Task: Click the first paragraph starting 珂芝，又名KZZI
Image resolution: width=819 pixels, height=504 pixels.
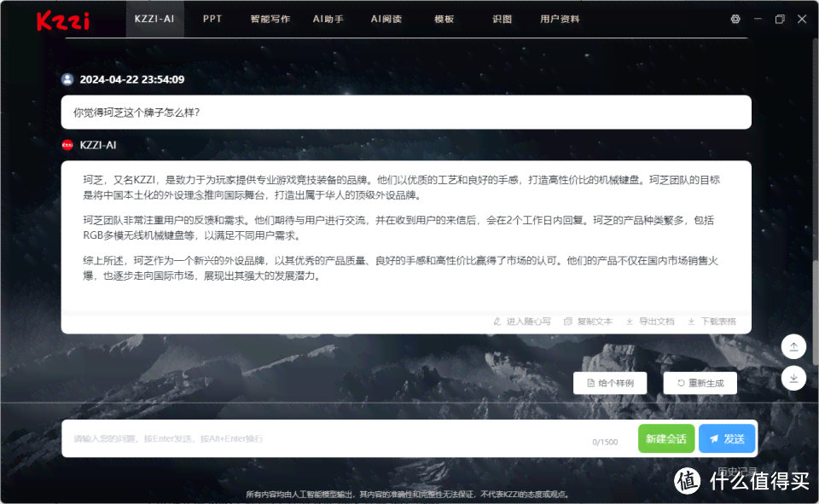Action: coord(401,188)
